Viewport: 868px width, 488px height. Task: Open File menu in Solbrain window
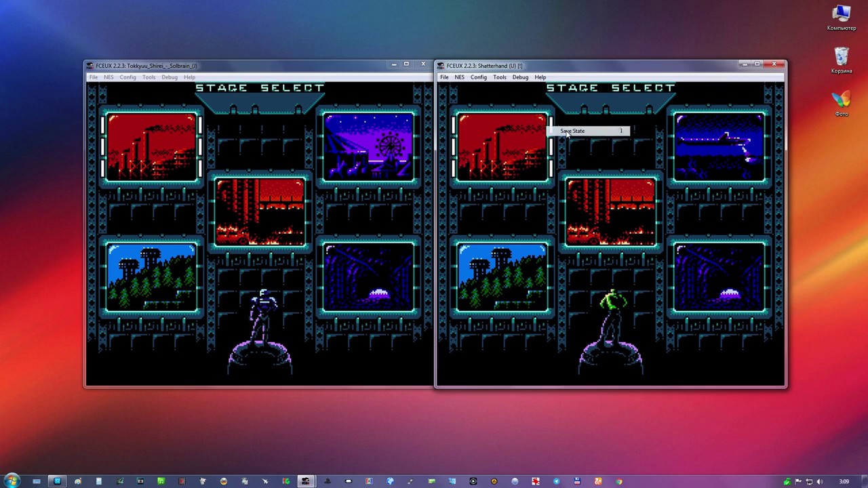pyautogui.click(x=93, y=77)
